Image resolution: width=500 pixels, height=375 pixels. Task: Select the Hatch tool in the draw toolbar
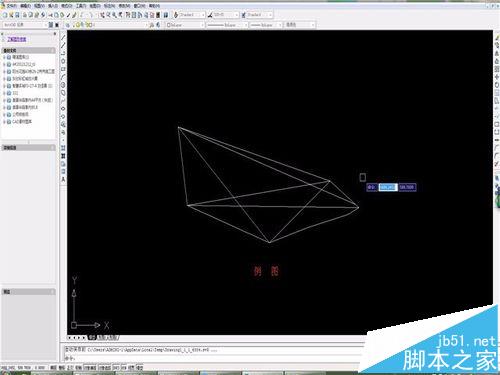click(x=63, y=148)
